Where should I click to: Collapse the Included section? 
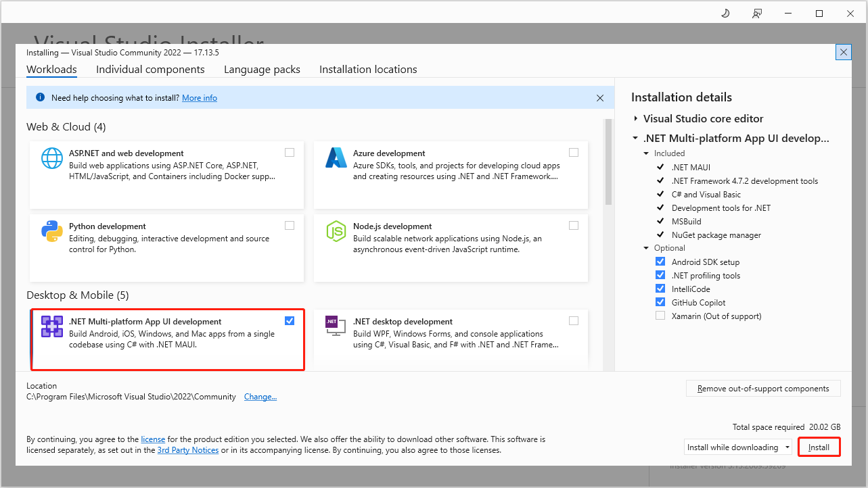646,153
